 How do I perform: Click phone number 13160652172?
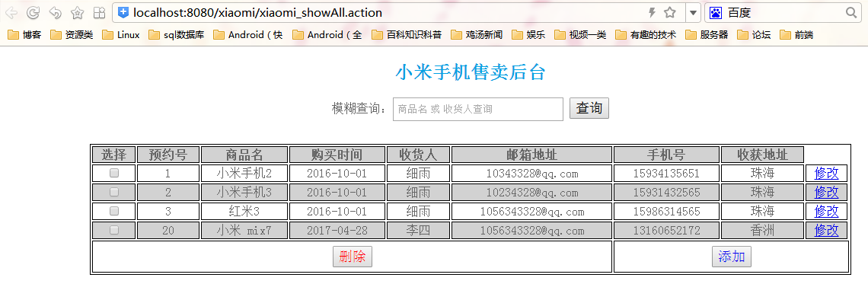click(x=666, y=230)
